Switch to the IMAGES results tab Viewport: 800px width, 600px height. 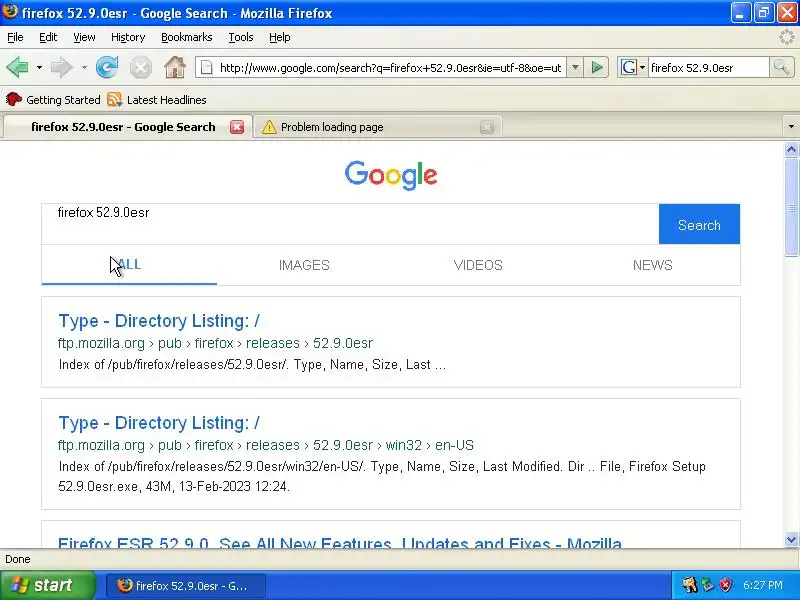[304, 265]
